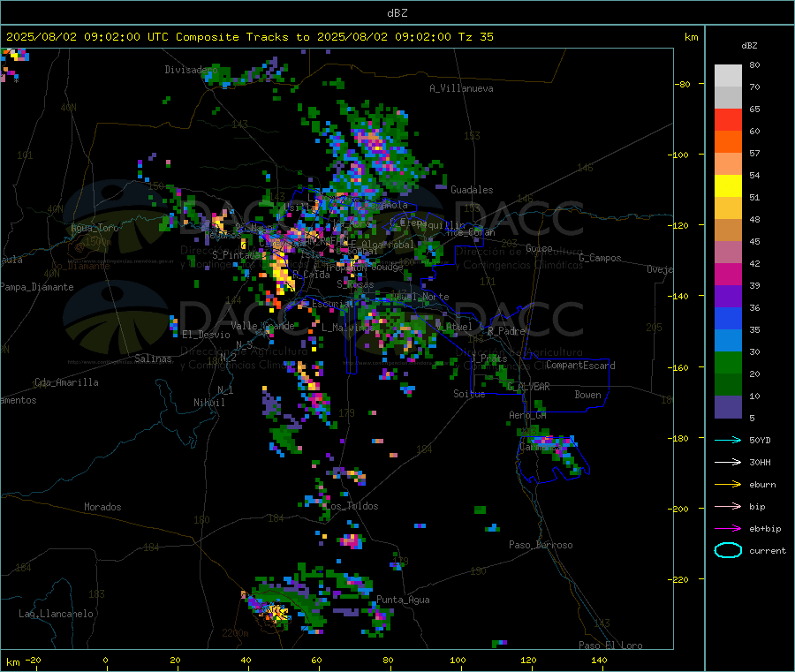This screenshot has width=795, height=672.
Task: Click the red 60 dBZ legend swatch
Action: pos(728,119)
